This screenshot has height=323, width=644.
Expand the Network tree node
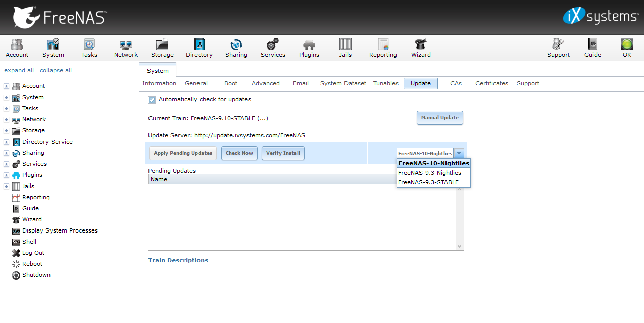coord(7,120)
